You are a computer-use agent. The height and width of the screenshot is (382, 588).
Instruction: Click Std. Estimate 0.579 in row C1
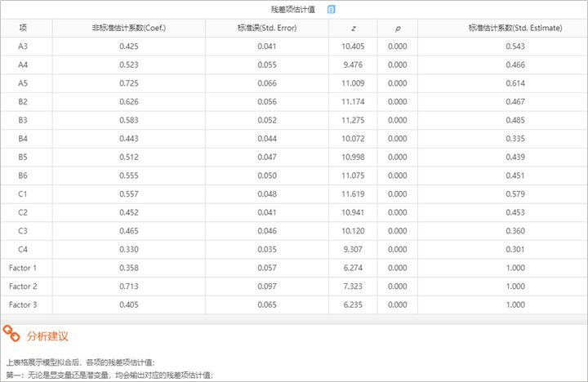[515, 193]
